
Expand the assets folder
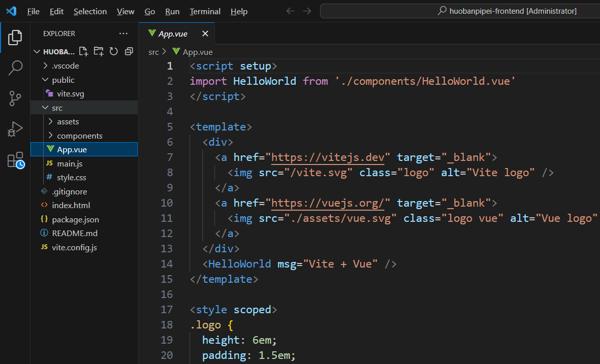68,122
